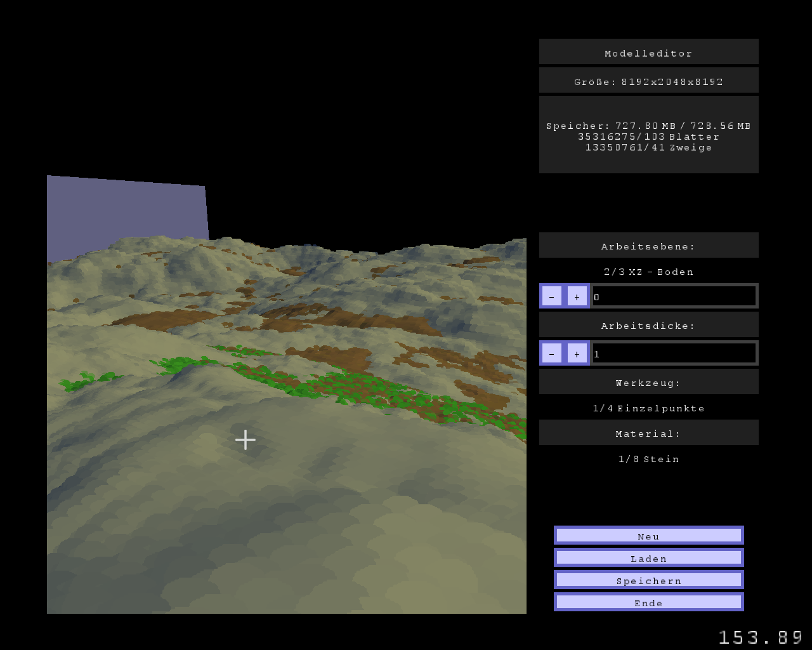This screenshot has height=650, width=812.
Task: Save the model via Speichern
Action: [x=648, y=580]
